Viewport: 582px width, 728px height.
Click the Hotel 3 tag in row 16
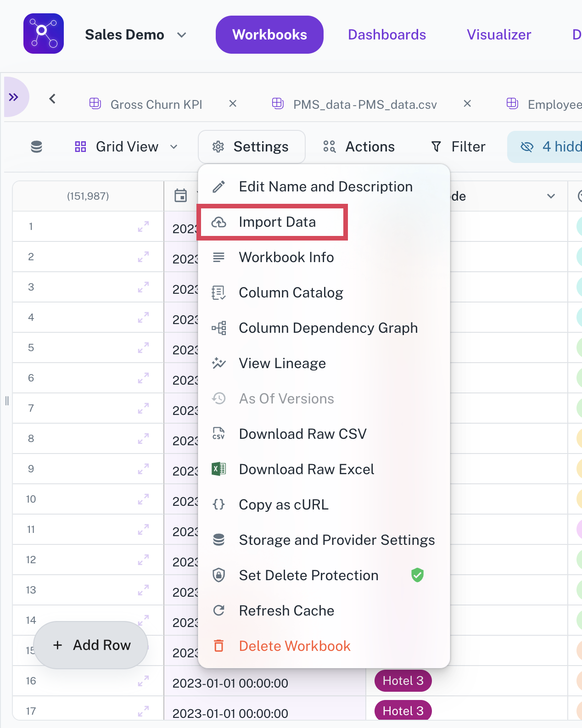[403, 681]
